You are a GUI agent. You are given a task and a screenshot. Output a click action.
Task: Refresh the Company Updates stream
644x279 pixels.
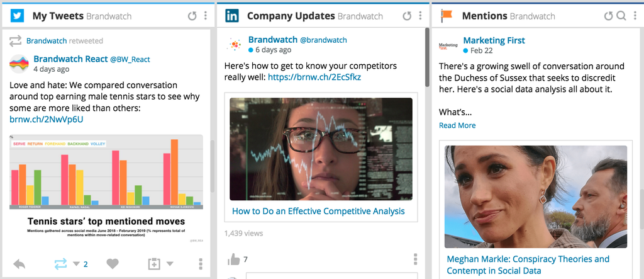point(407,16)
